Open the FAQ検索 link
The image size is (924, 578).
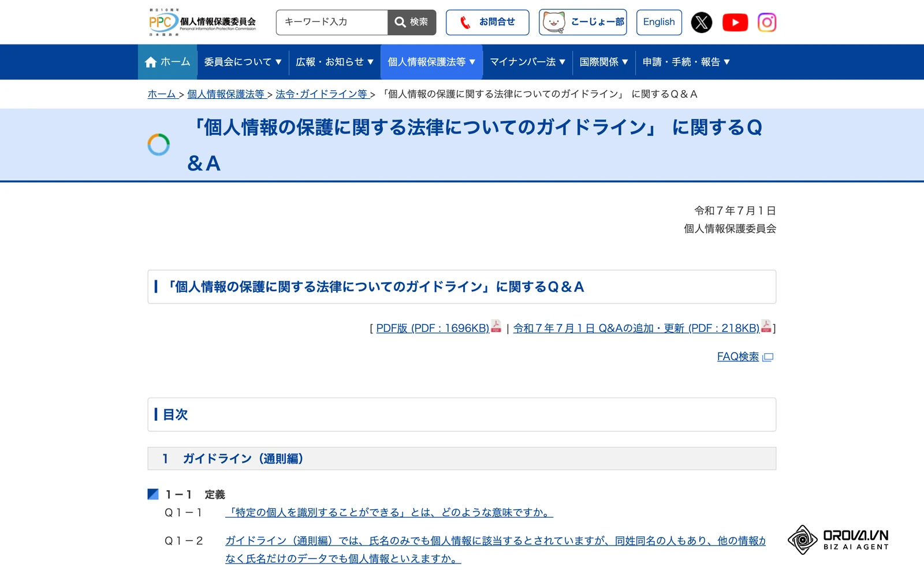pos(738,357)
